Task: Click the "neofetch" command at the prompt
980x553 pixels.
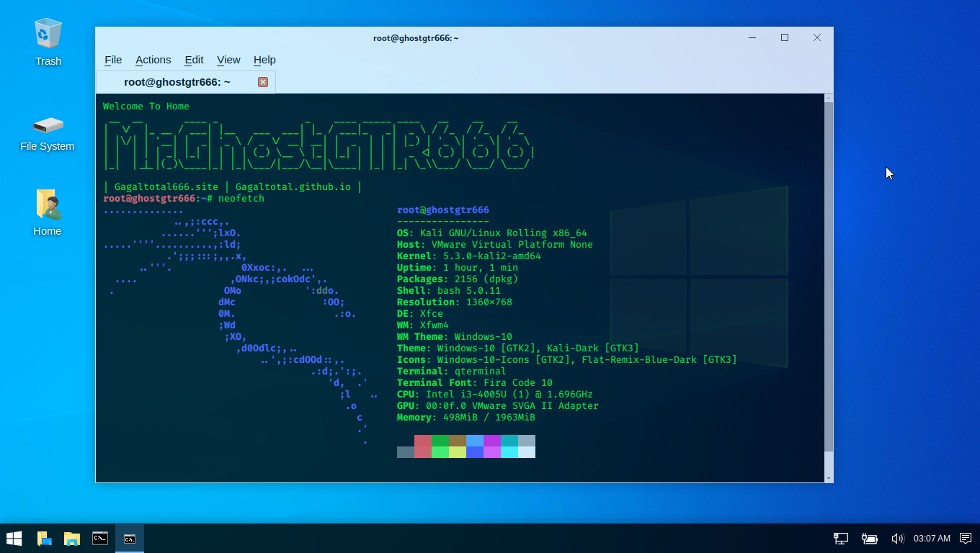Action: [x=241, y=199]
